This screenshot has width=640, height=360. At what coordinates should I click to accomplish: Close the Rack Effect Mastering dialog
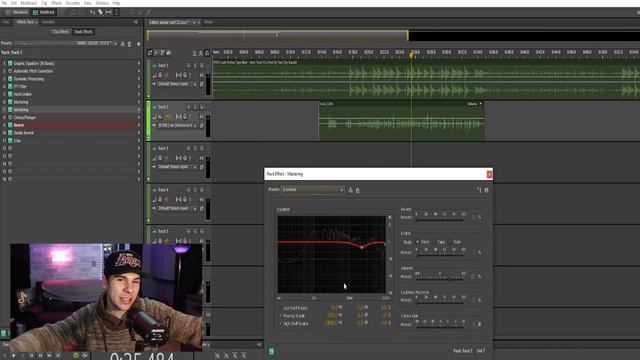point(489,174)
